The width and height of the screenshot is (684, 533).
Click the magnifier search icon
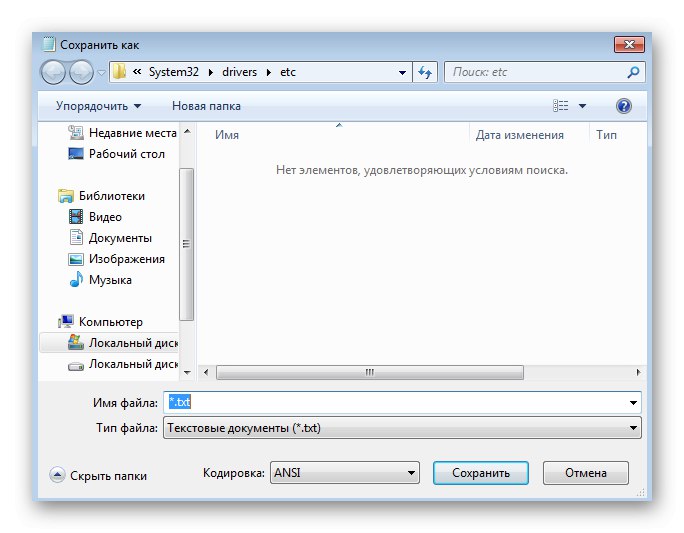[633, 72]
